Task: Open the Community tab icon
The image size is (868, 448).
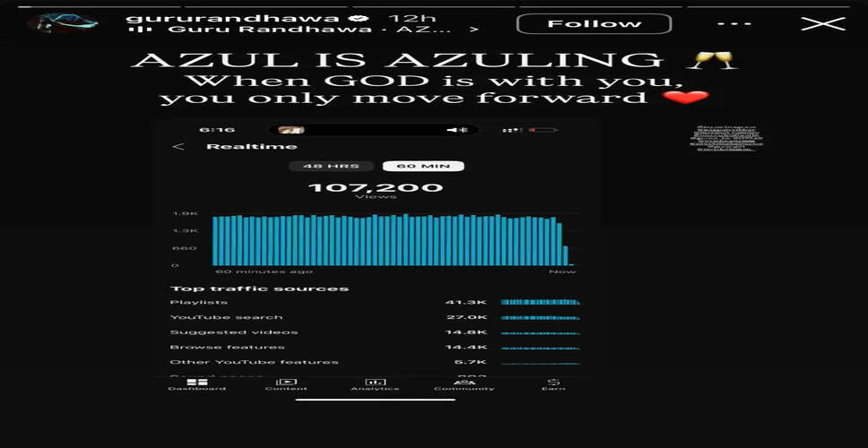Action: [x=464, y=382]
